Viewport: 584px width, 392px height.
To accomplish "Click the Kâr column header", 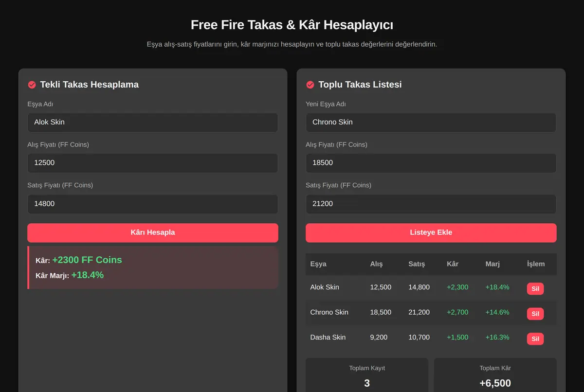I will 453,264.
